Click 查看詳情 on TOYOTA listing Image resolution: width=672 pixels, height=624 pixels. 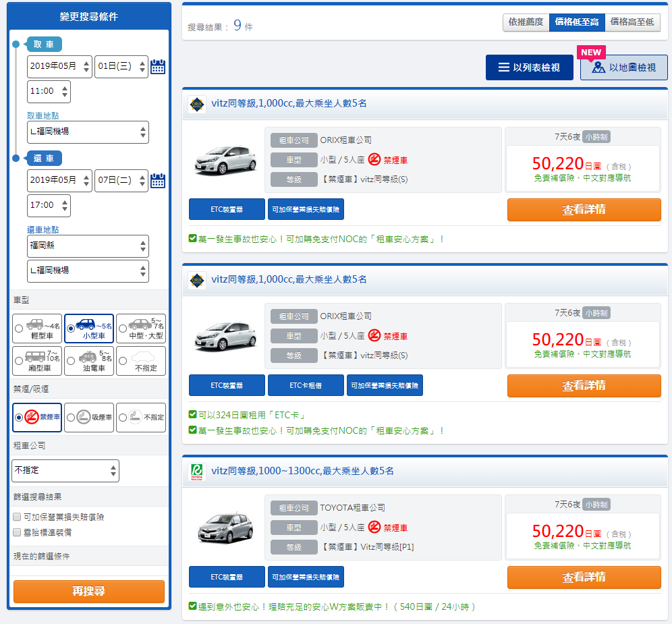pos(584,577)
